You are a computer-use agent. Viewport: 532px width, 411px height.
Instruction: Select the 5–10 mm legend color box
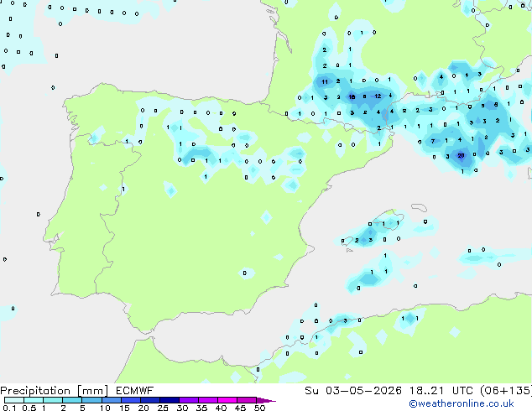pyautogui.click(x=91, y=400)
